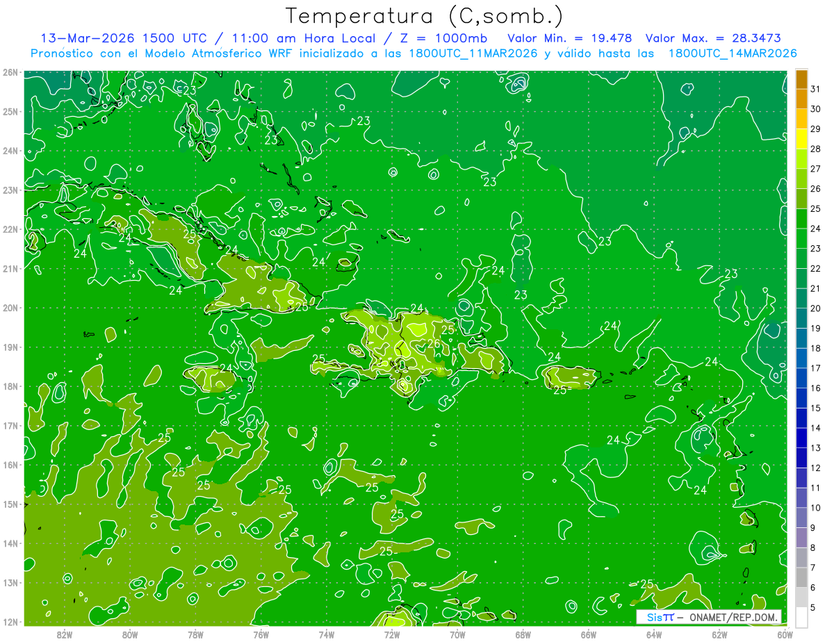Pick the blue colorbar swatch between 16 and 17
Image resolution: width=834 pixels, height=644 pixels.
801,378
